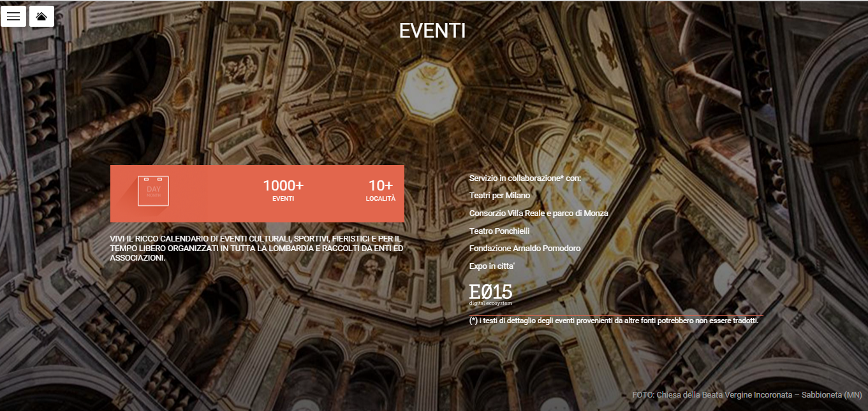This screenshot has height=411, width=868.
Task: Click the Teatri per Milano link
Action: coord(499,196)
